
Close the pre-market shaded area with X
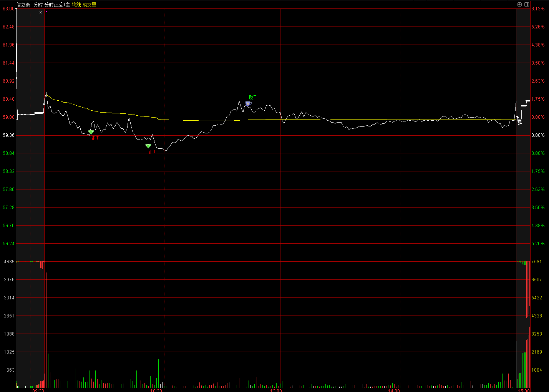pos(41,12)
